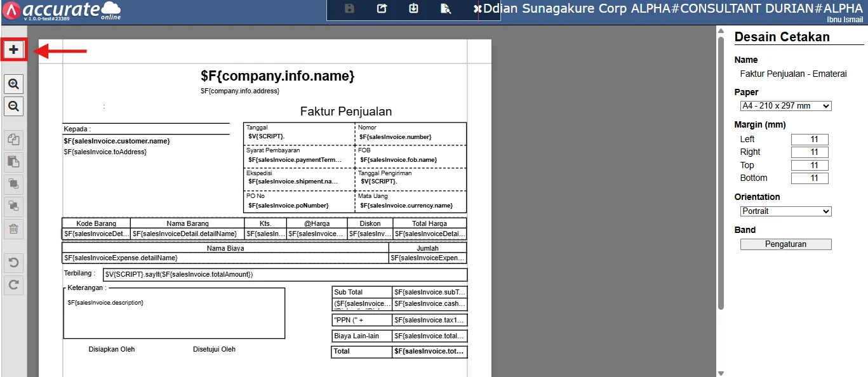
Task: Click the Pengaturan band button
Action: [x=785, y=244]
